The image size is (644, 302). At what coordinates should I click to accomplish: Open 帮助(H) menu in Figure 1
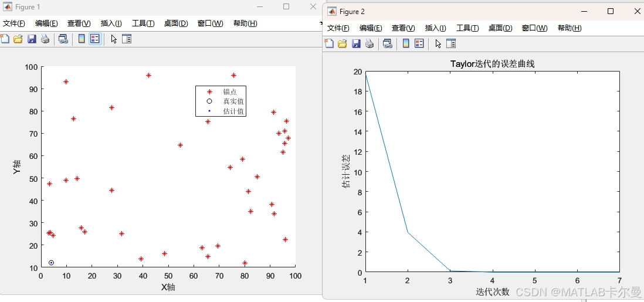click(x=245, y=23)
